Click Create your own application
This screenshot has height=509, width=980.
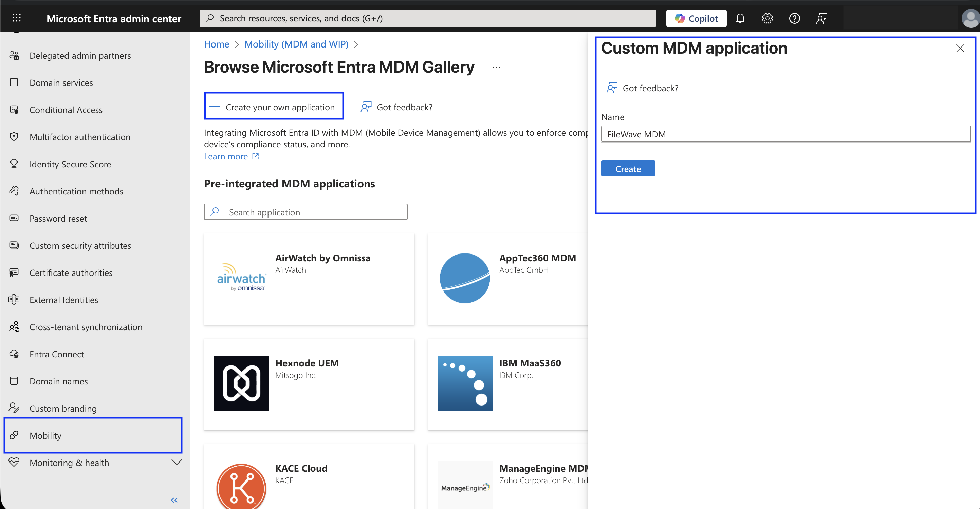tap(274, 107)
